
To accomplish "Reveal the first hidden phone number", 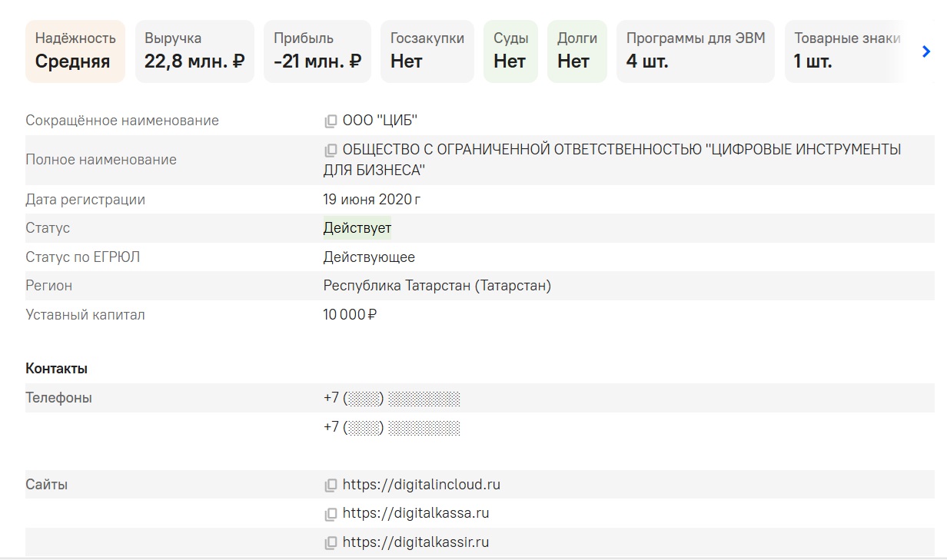I will (424, 399).
